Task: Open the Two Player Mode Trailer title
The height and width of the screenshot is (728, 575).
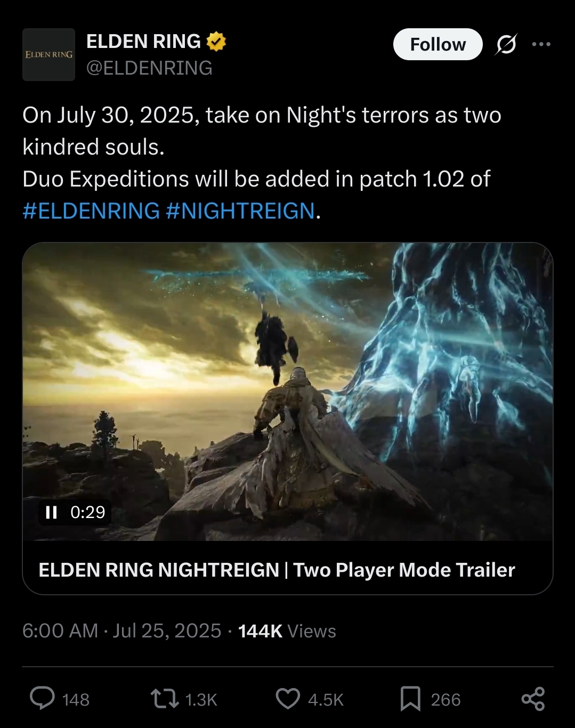Action: pos(277,570)
